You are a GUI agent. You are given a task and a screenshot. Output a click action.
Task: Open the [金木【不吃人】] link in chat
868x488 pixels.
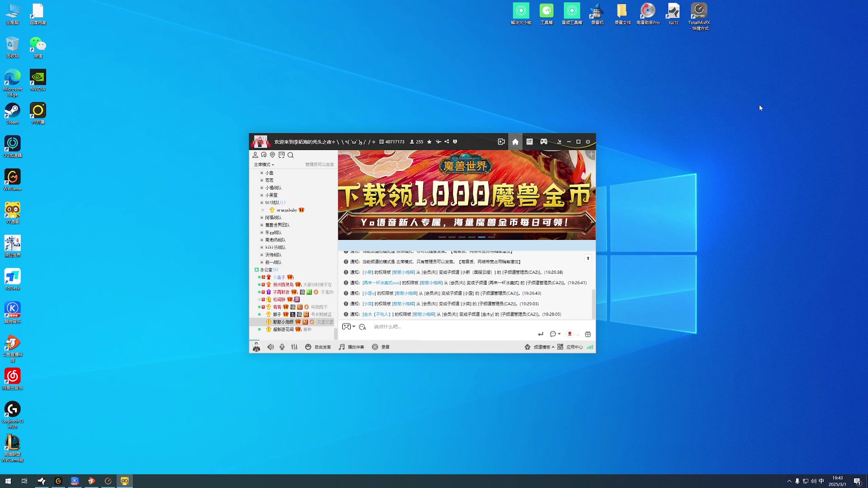[x=377, y=314]
